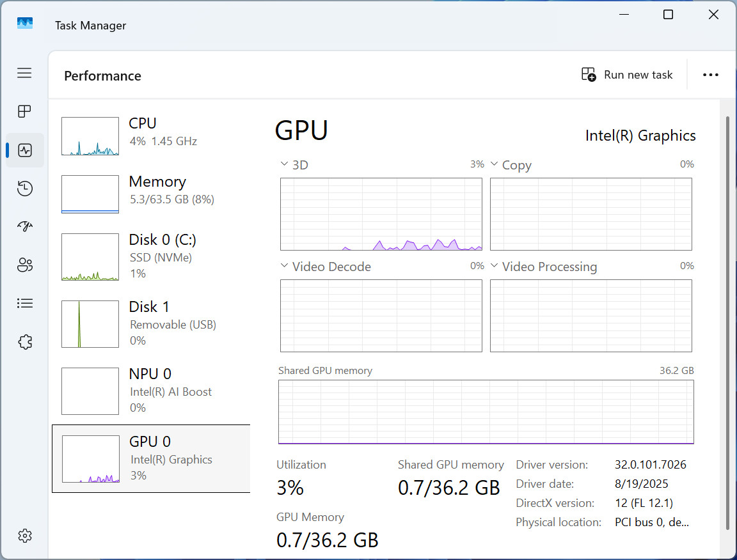Open Task Manager settings gear
Image resolution: width=737 pixels, height=560 pixels.
[25, 536]
